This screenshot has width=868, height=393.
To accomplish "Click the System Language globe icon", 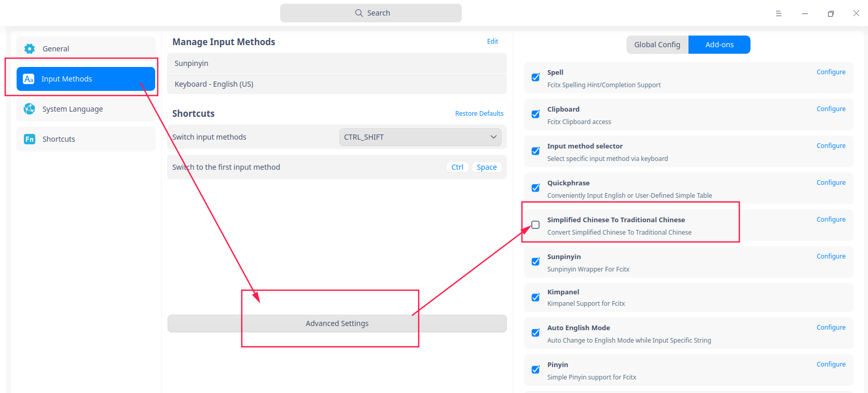I will [30, 109].
